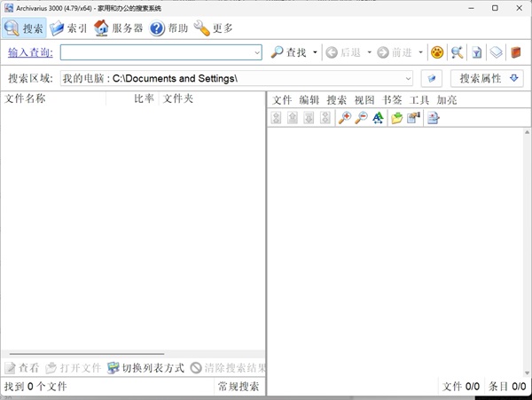Click the first document navigation icon
The height and width of the screenshot is (400, 532).
pyautogui.click(x=276, y=118)
